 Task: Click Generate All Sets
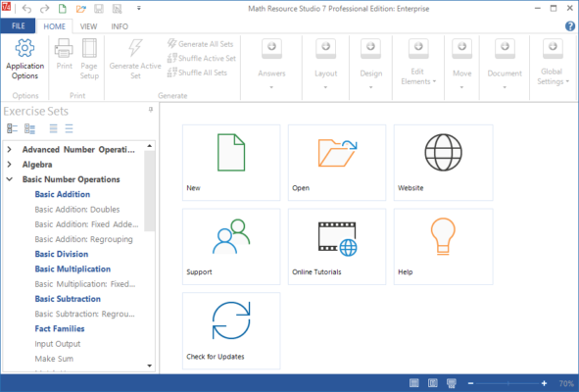coord(201,44)
